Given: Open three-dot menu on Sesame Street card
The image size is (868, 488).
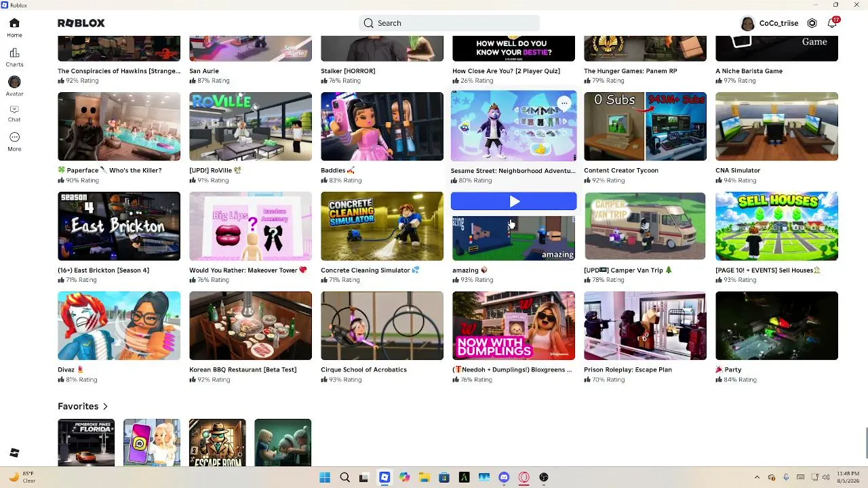Looking at the screenshot, I should [564, 103].
